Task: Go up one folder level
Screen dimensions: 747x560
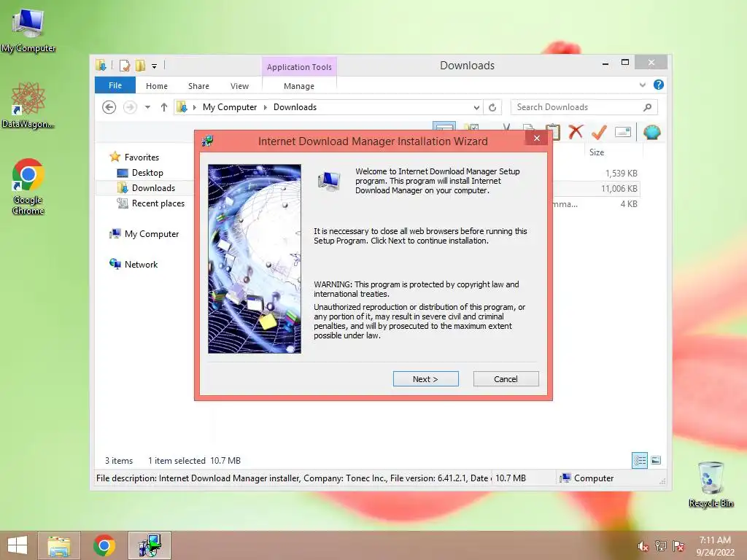Action: point(164,107)
